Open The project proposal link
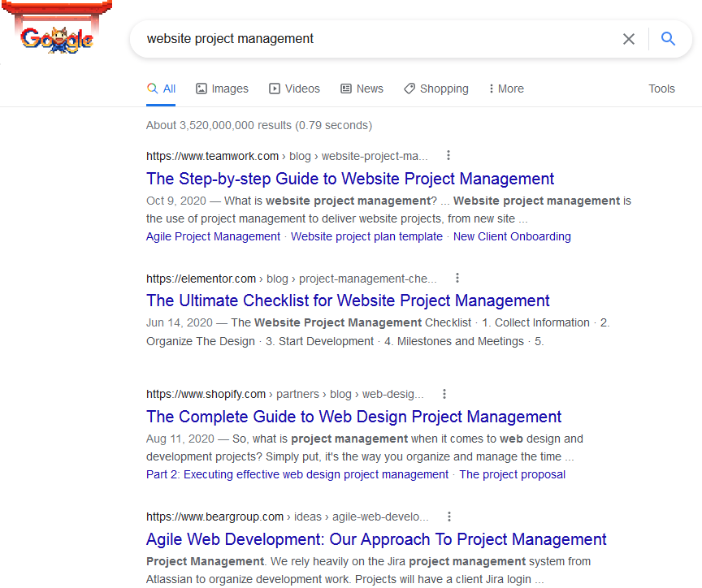 coord(512,473)
